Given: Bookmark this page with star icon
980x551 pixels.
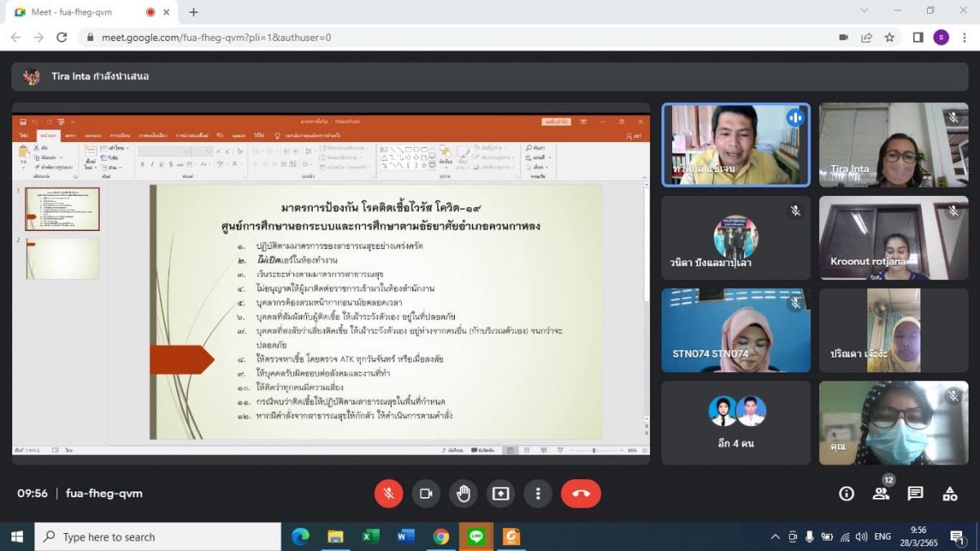Looking at the screenshot, I should pos(889,38).
